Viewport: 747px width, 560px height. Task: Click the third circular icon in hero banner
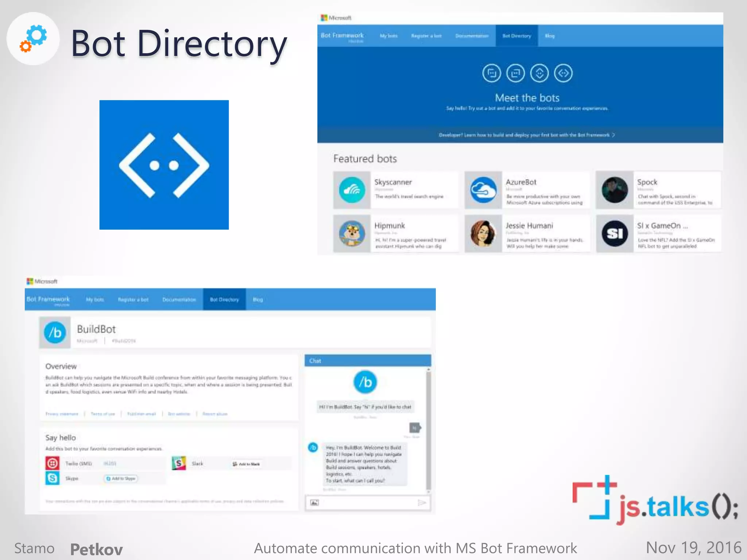point(539,73)
